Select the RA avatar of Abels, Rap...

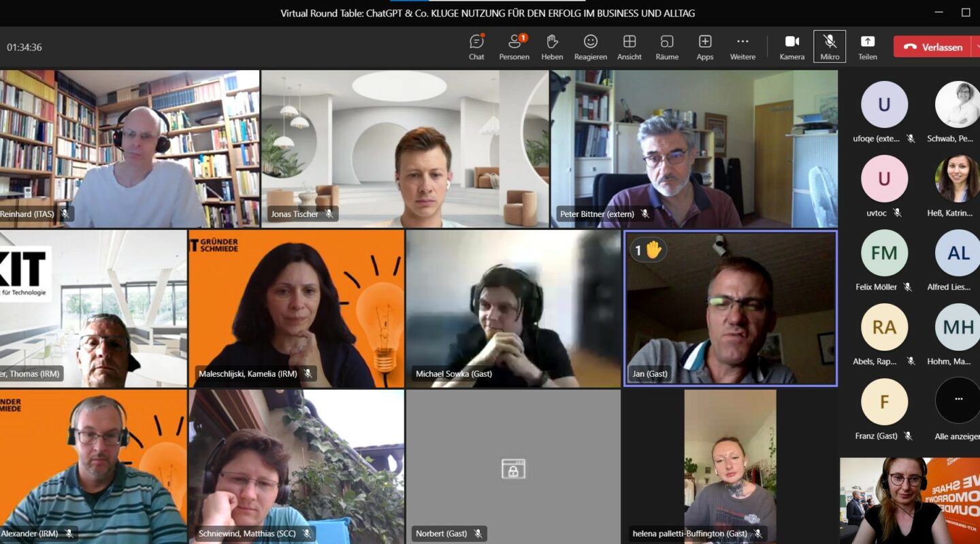tap(884, 327)
